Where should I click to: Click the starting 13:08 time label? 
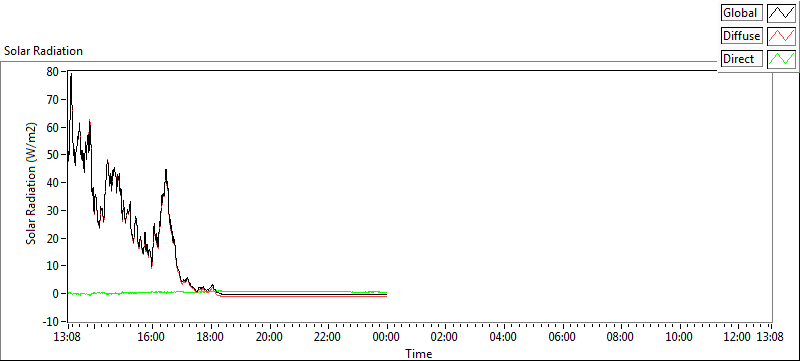(x=68, y=337)
